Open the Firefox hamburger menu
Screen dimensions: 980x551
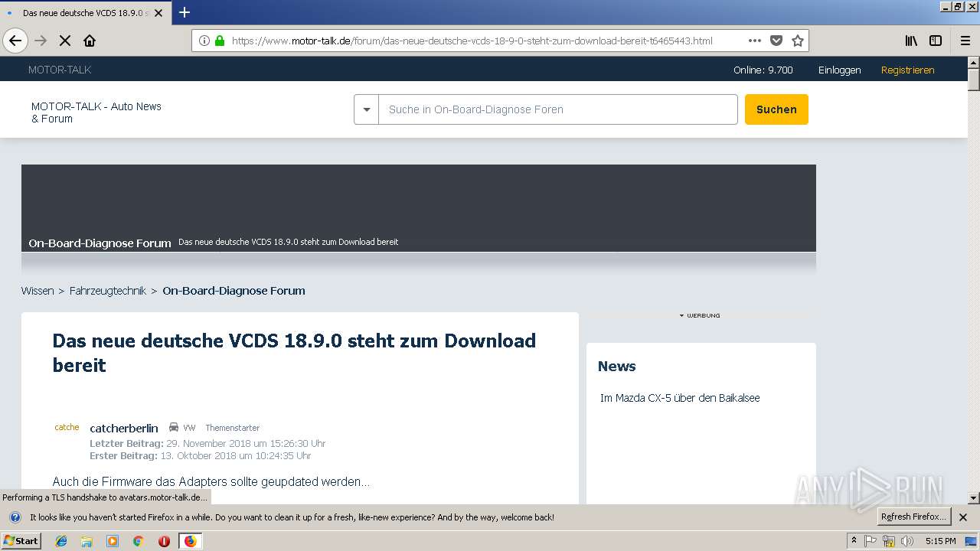point(965,41)
